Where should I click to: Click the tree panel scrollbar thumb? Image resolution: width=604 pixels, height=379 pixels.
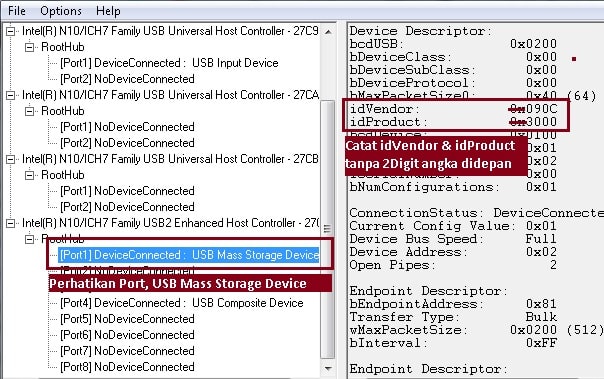point(327,229)
